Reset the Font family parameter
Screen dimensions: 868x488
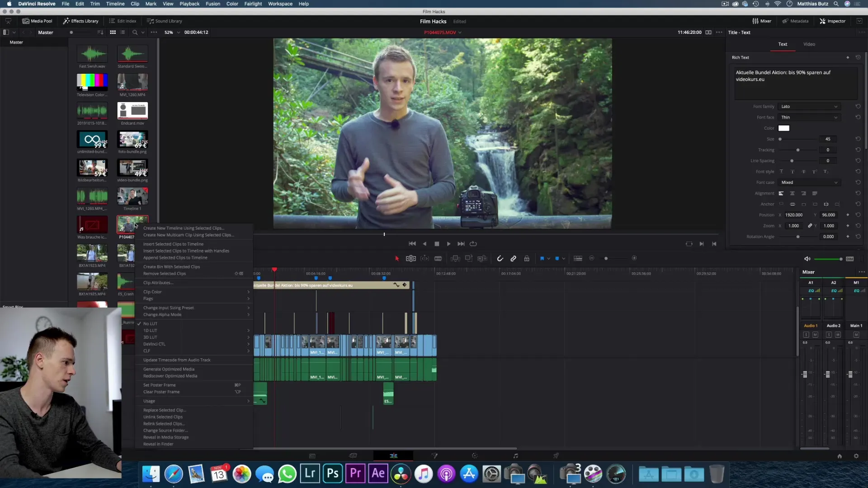click(x=858, y=107)
